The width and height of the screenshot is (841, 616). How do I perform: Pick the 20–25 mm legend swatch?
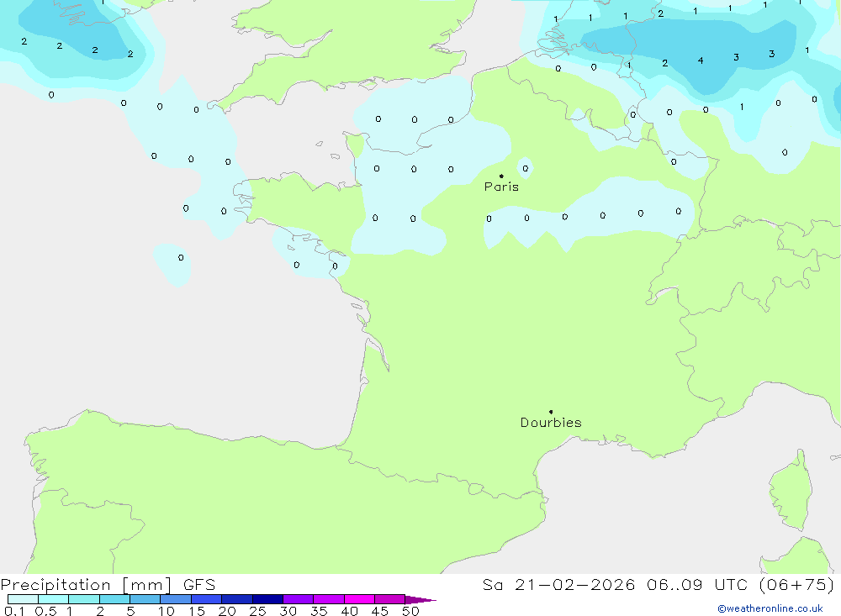coord(237,599)
